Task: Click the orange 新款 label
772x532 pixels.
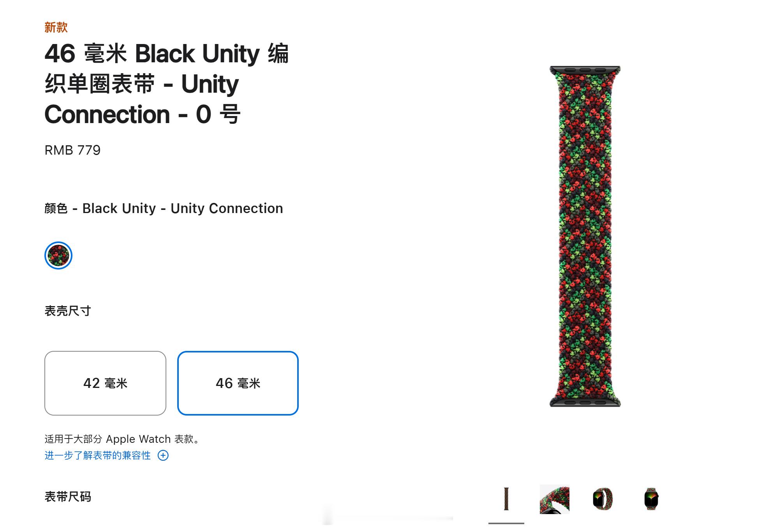Action: pyautogui.click(x=56, y=27)
